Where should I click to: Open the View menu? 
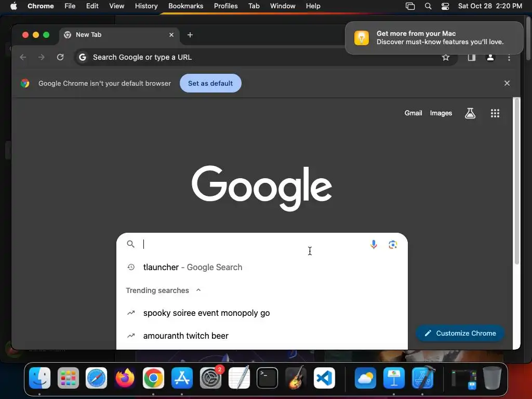(116, 6)
